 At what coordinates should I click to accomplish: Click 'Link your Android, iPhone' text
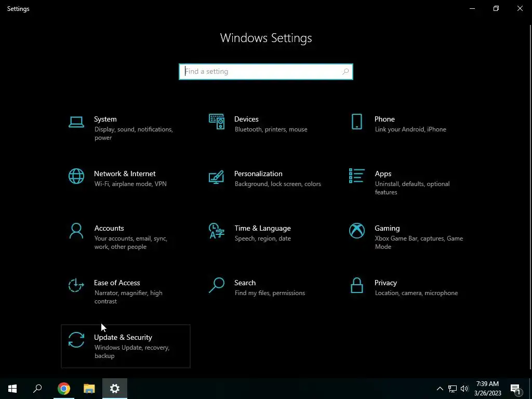[410, 129]
